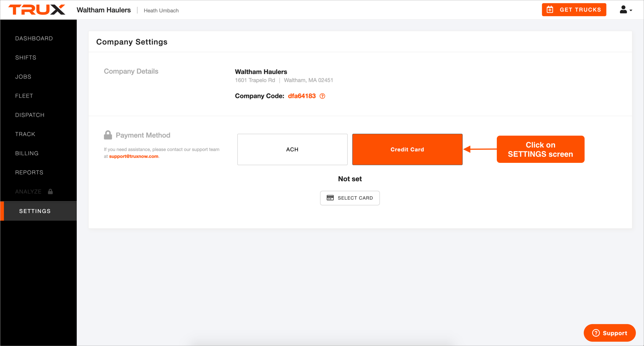Go to the TRACK page
Viewport: 644px width, 346px height.
pyautogui.click(x=25, y=134)
